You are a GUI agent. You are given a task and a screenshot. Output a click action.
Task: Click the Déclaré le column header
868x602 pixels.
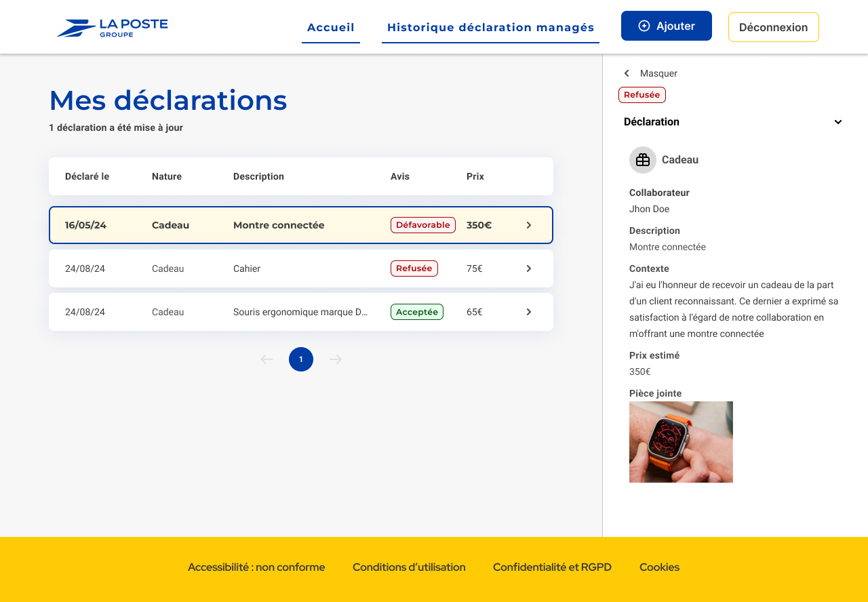click(x=87, y=176)
